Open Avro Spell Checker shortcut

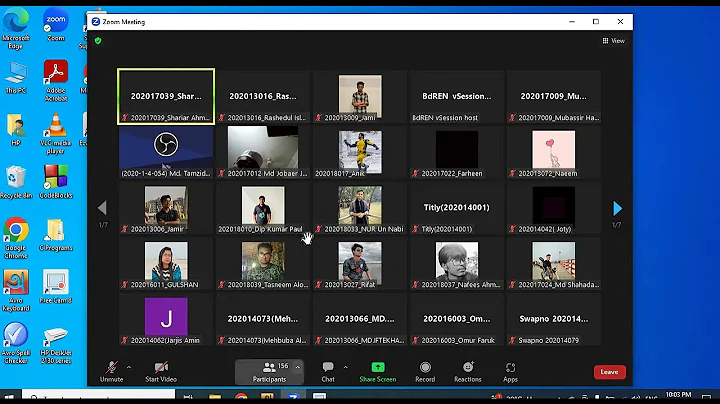tap(16, 343)
